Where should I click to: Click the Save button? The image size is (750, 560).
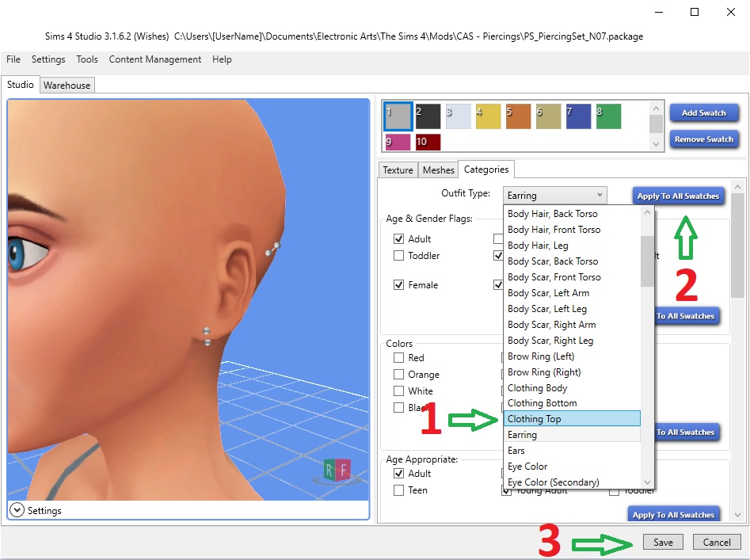point(663,542)
